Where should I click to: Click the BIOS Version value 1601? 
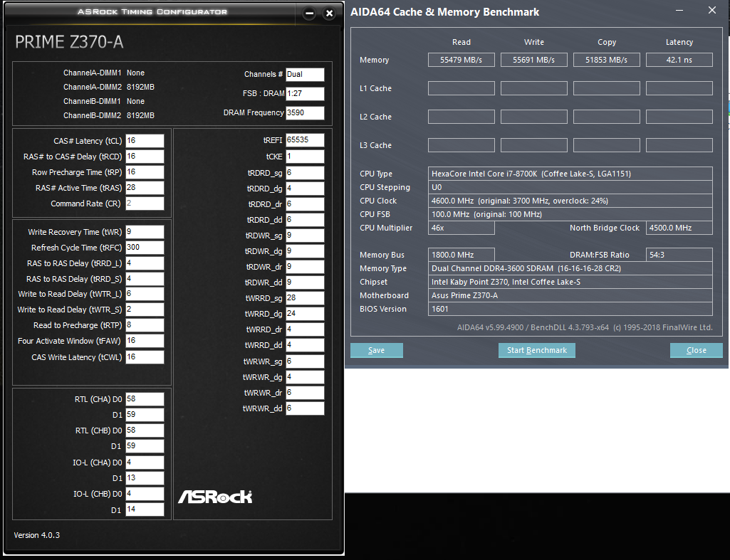click(x=570, y=309)
